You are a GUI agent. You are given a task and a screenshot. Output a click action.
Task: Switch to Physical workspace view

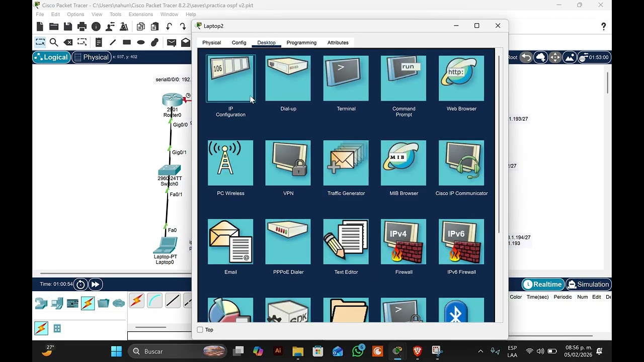click(92, 57)
